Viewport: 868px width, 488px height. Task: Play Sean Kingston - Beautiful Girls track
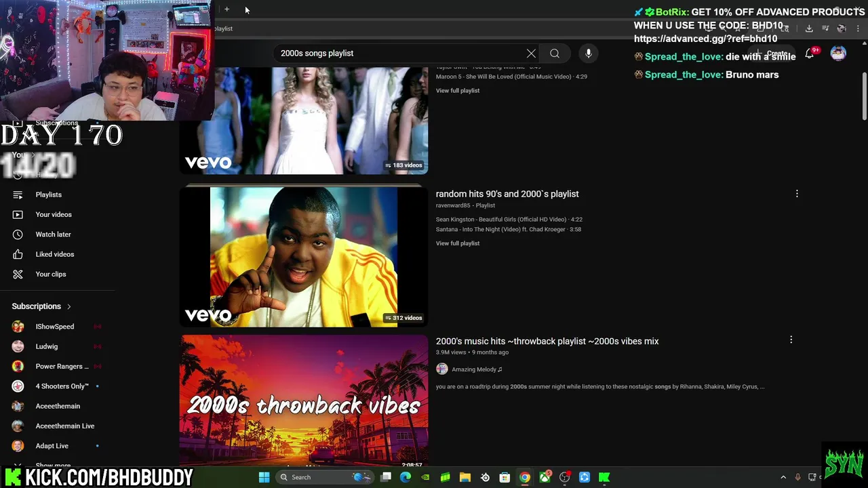(x=509, y=220)
